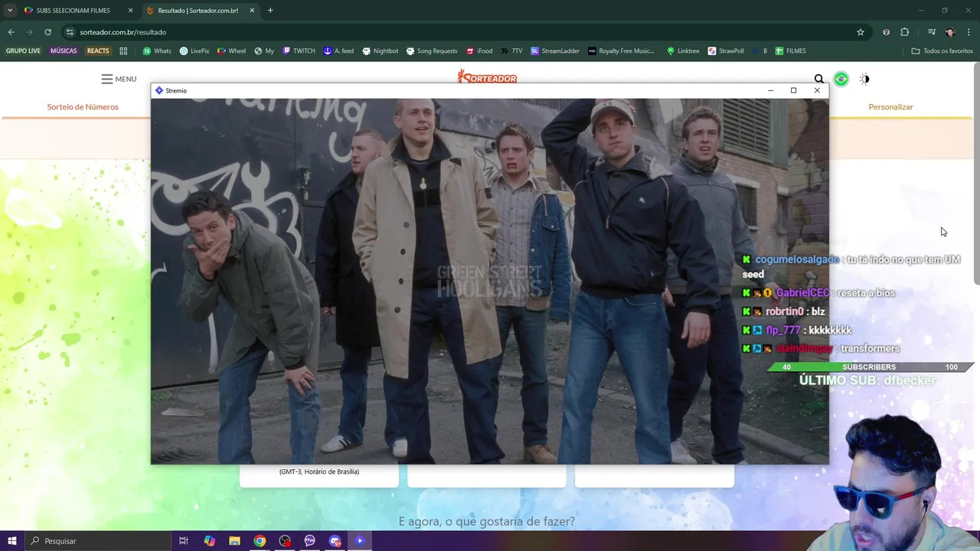Open the MÚSICAS bookmark group
The image size is (980, 551).
[64, 51]
